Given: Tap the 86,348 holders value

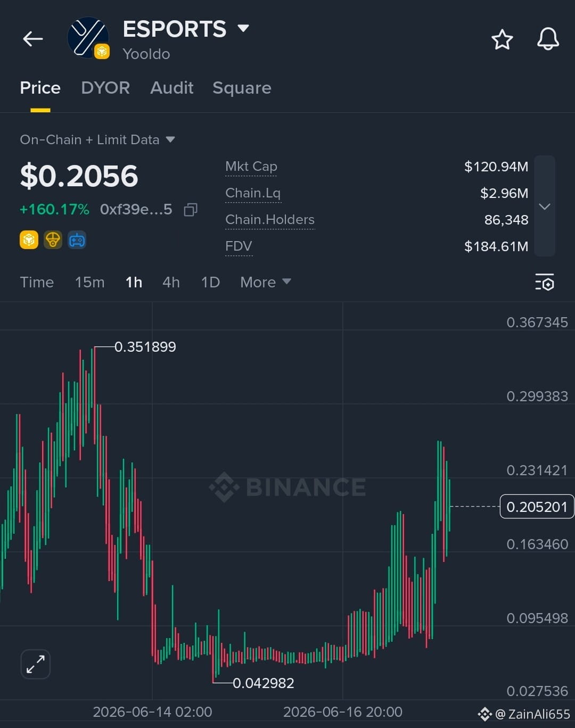Looking at the screenshot, I should [506, 220].
